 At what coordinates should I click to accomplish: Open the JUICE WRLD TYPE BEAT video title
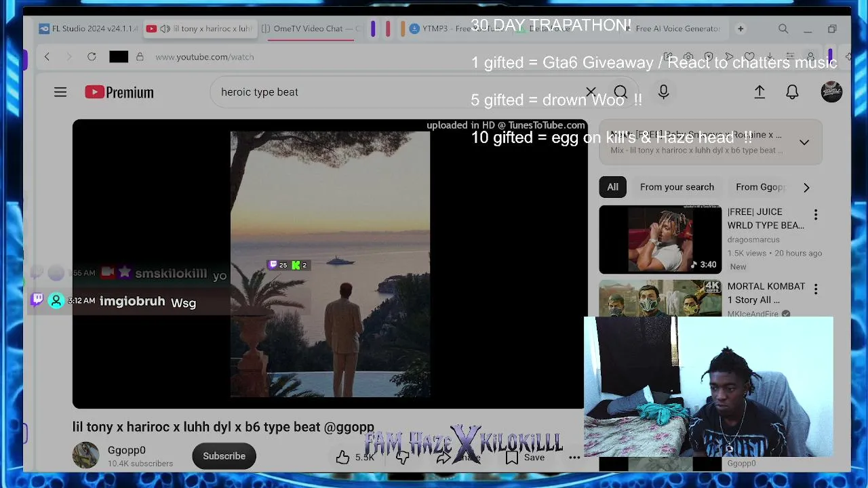(766, 219)
